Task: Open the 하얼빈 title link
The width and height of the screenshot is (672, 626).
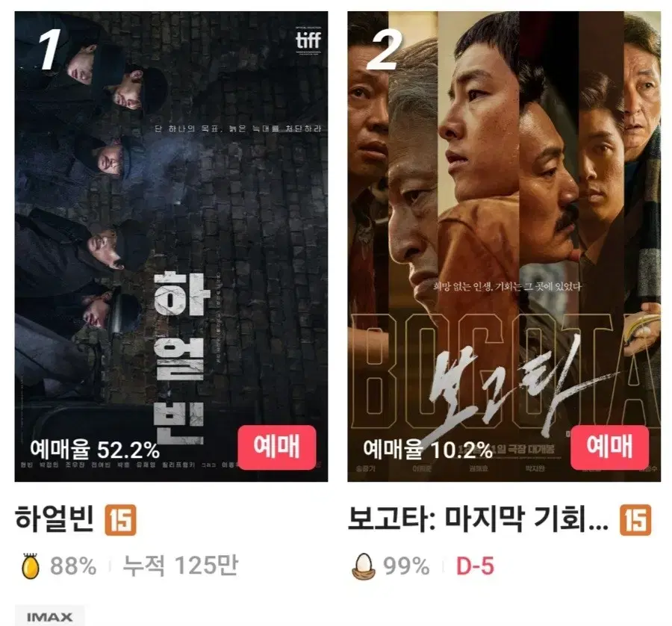Action: tap(54, 519)
